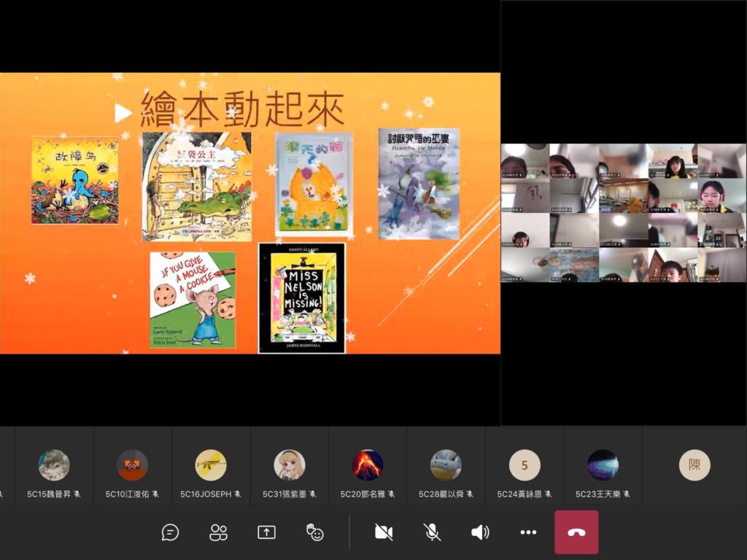Tap the 討厭咒語的巫婆 book cover
This screenshot has height=560, width=747.
pos(419,184)
